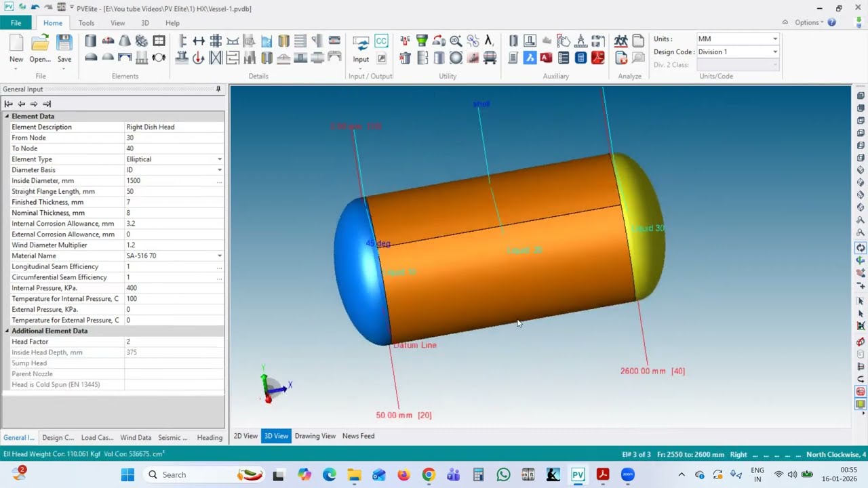Open the Drawing View tab
Viewport: 868px width, 488px height.
pos(315,436)
